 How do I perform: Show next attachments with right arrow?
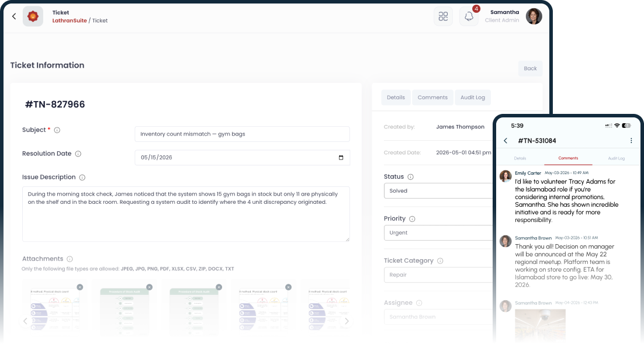347,321
